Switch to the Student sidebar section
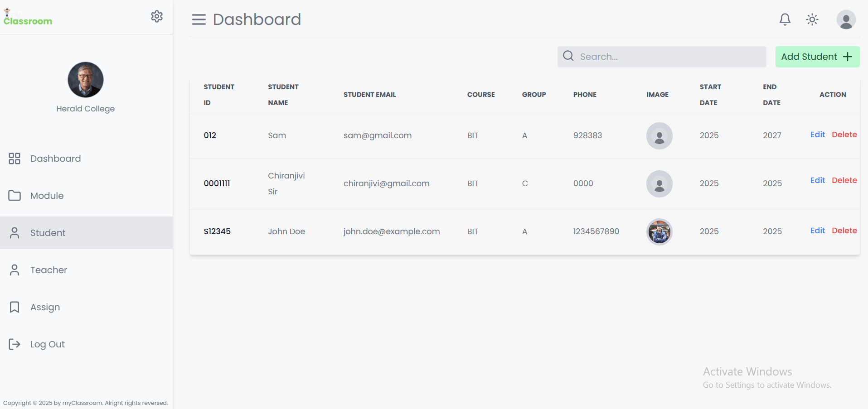The width and height of the screenshot is (868, 409). click(48, 232)
